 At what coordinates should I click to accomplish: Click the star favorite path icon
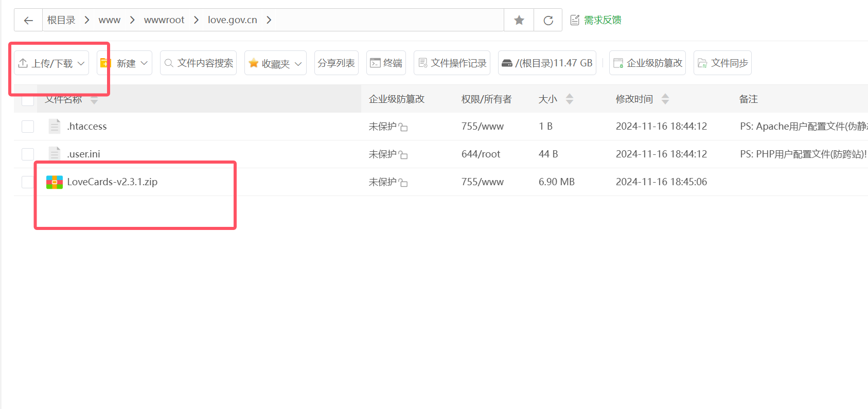(519, 20)
